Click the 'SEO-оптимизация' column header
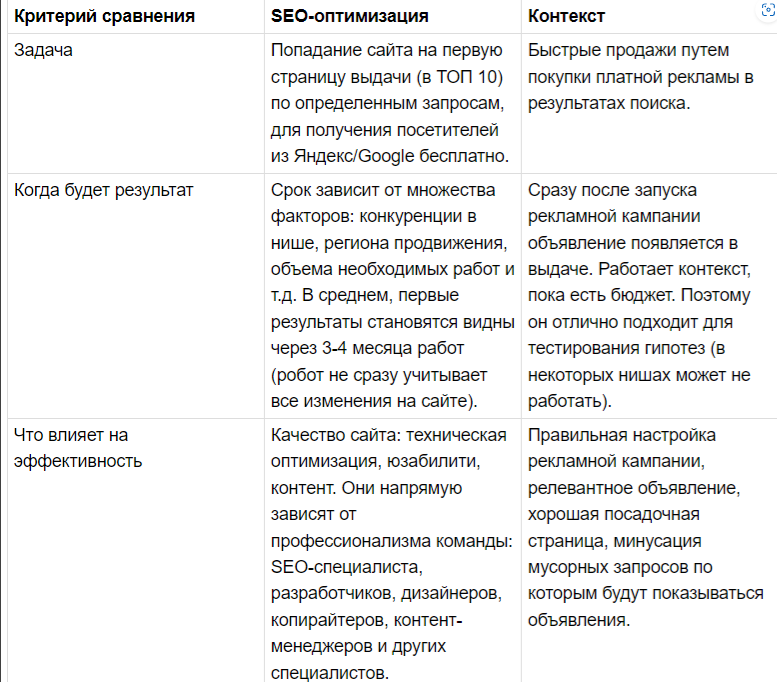Viewport: 777px width, 682px height. pyautogui.click(x=349, y=16)
